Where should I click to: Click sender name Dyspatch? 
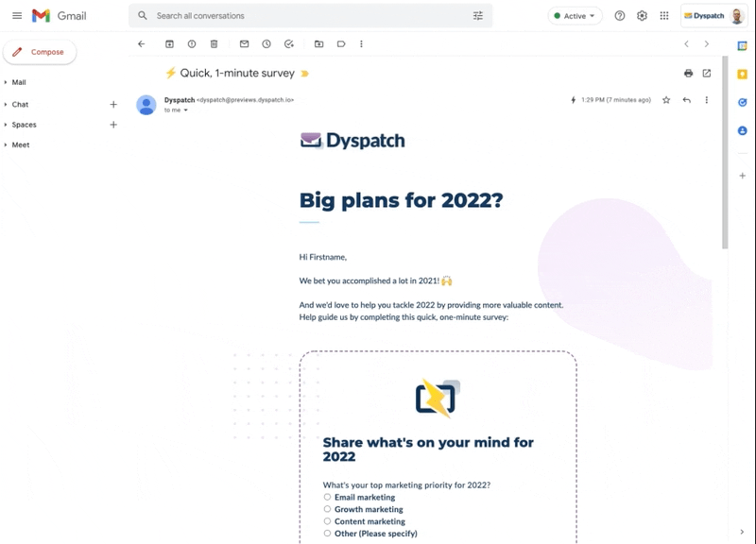point(180,100)
